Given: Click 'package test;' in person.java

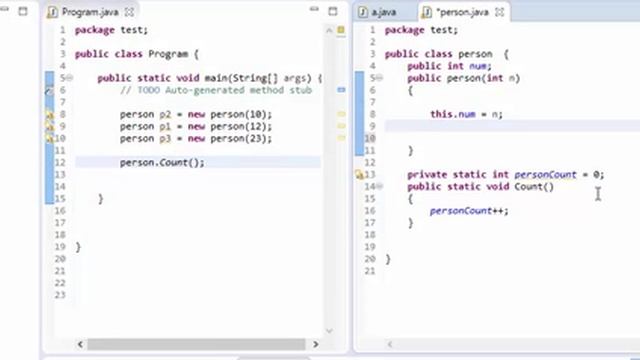Looking at the screenshot, I should click(x=421, y=30).
